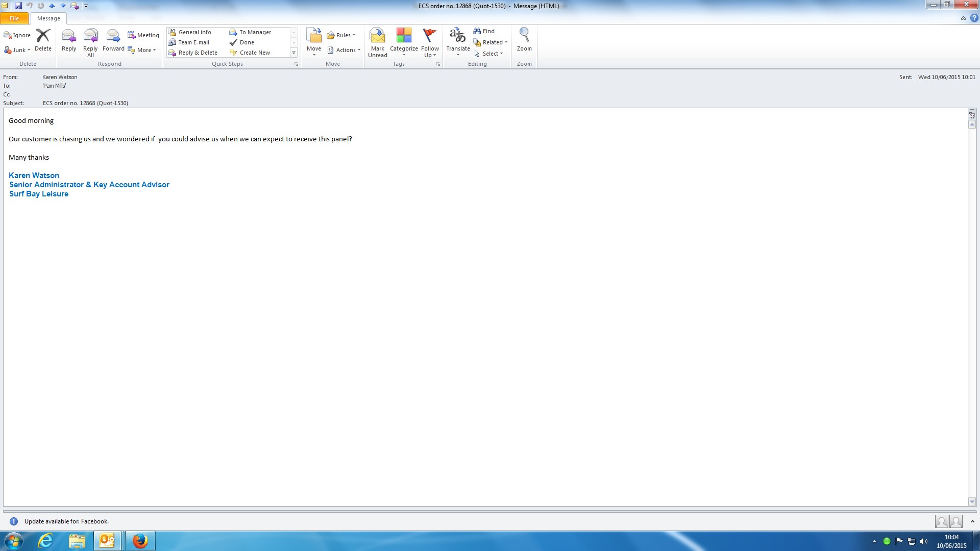Open the File tab

click(x=14, y=18)
